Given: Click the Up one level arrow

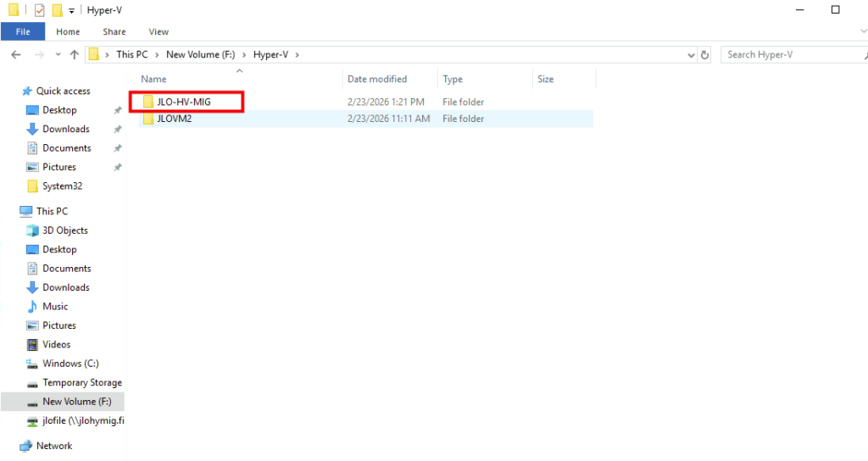Looking at the screenshot, I should 75,54.
